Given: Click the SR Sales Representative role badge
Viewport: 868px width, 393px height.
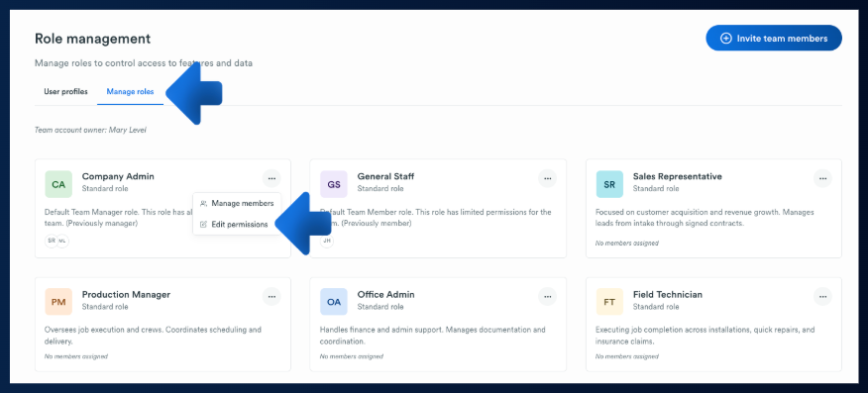Looking at the screenshot, I should pyautogui.click(x=609, y=184).
